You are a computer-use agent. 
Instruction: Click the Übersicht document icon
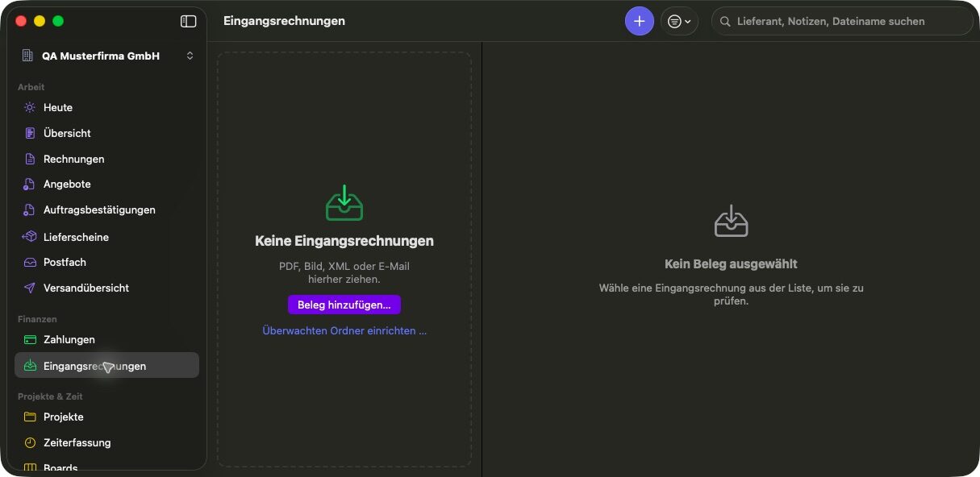[x=30, y=133]
